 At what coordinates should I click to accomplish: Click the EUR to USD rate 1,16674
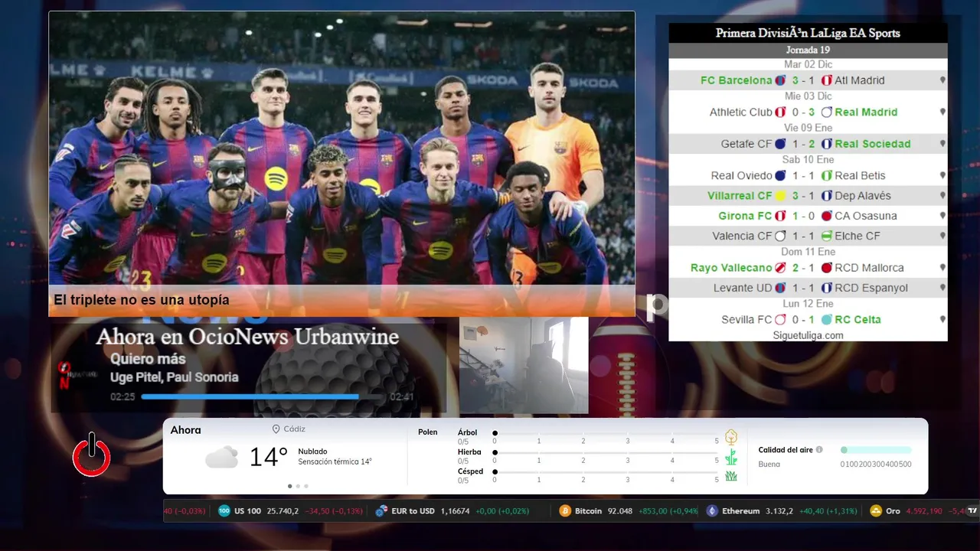click(456, 510)
